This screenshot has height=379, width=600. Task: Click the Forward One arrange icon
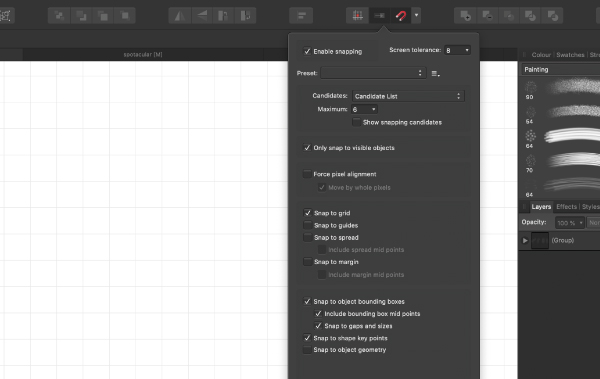tap(103, 16)
